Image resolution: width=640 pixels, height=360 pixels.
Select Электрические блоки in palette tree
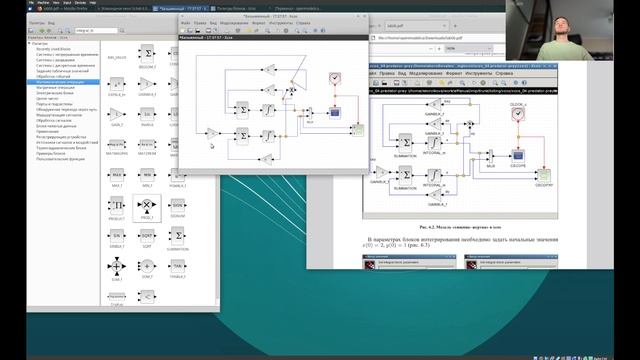(55, 93)
